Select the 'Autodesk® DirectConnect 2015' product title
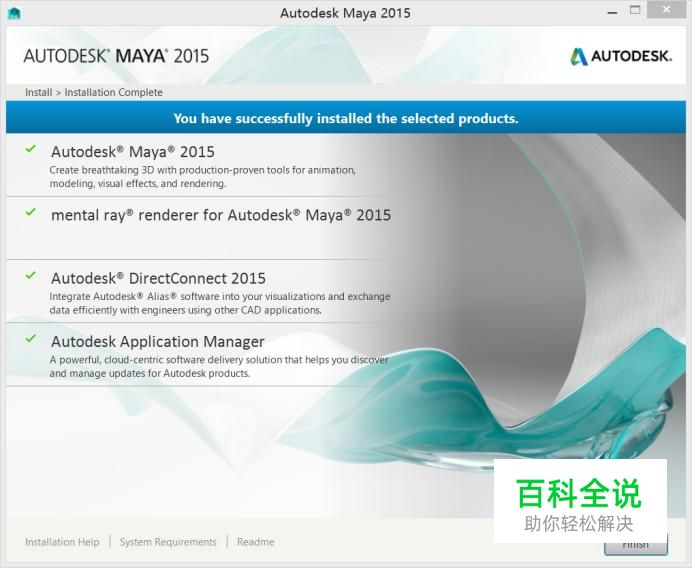The width and height of the screenshot is (692, 568). coord(158,278)
